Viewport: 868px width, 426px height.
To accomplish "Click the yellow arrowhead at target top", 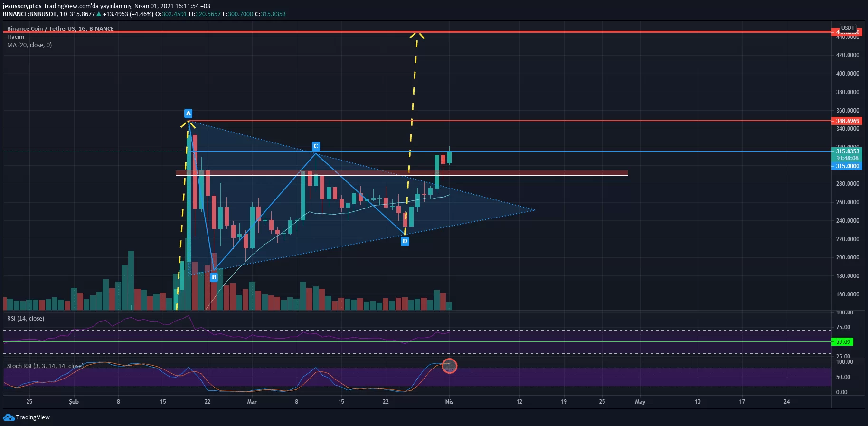I will [417, 35].
